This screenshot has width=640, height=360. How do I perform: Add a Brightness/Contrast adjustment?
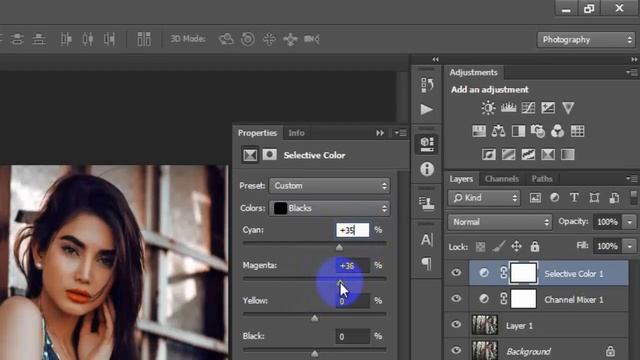point(488,108)
